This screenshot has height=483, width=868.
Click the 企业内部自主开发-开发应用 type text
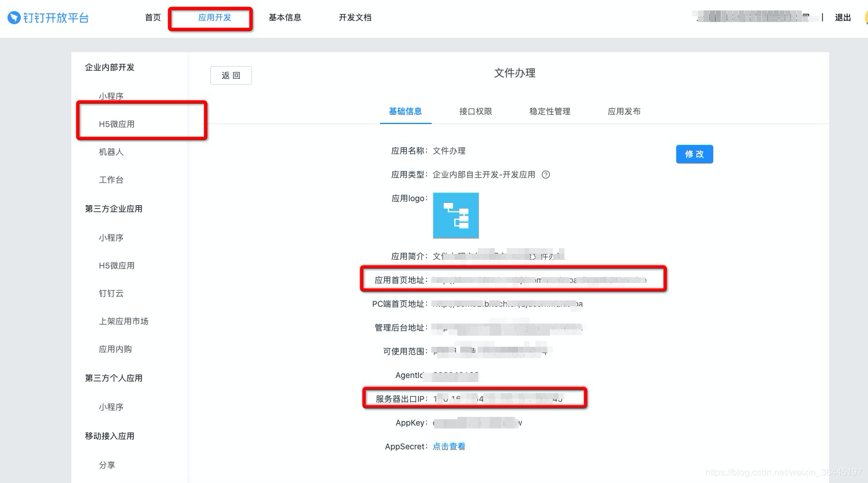pos(484,175)
